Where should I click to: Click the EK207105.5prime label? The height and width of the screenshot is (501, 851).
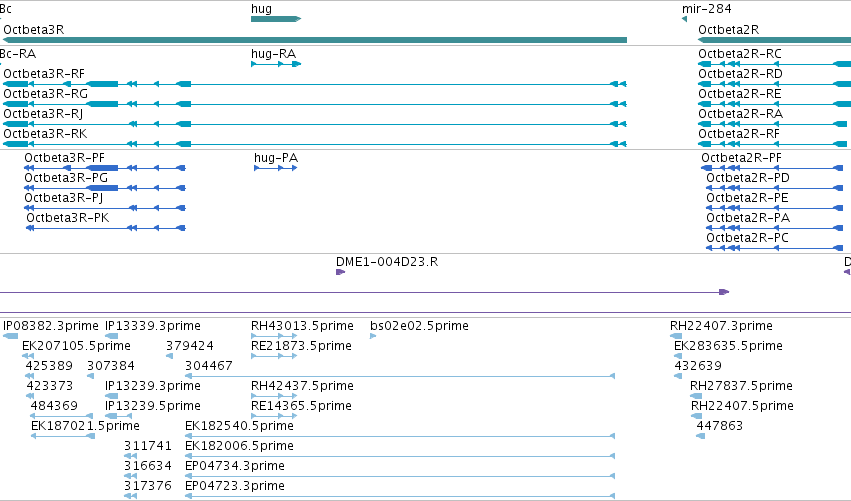[77, 346]
